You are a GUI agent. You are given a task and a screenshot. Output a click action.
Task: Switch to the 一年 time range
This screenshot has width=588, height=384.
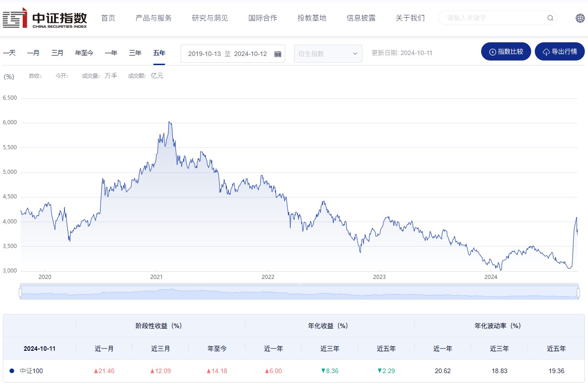(111, 53)
